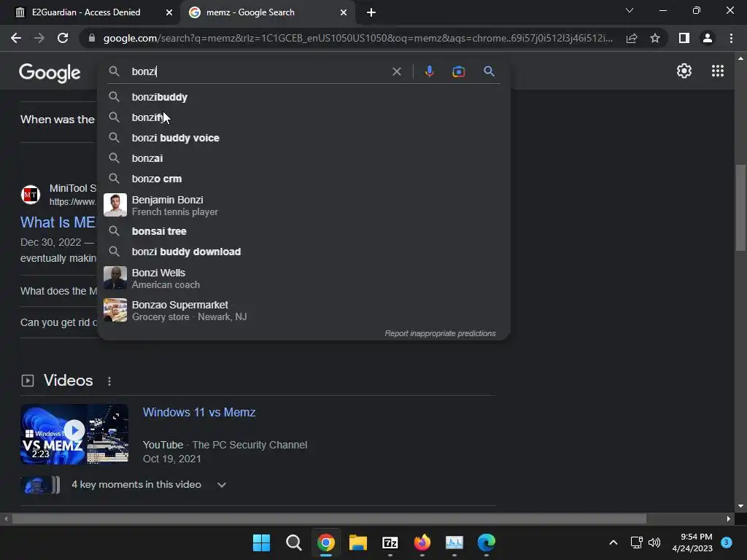The width and height of the screenshot is (747, 560).
Task: Open clock and calendar at 9:54 PM
Action: [692, 542]
